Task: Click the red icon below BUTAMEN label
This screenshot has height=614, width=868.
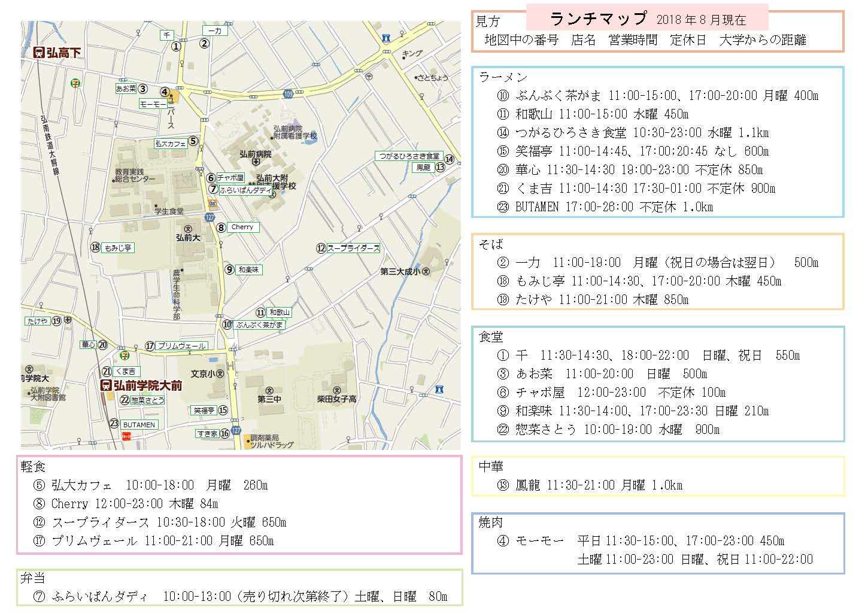Action: [126, 435]
